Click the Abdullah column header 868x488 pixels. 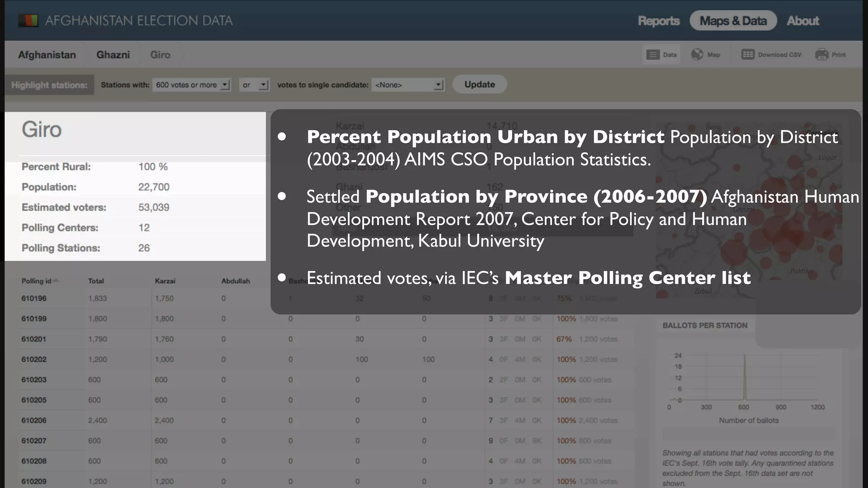click(x=236, y=281)
